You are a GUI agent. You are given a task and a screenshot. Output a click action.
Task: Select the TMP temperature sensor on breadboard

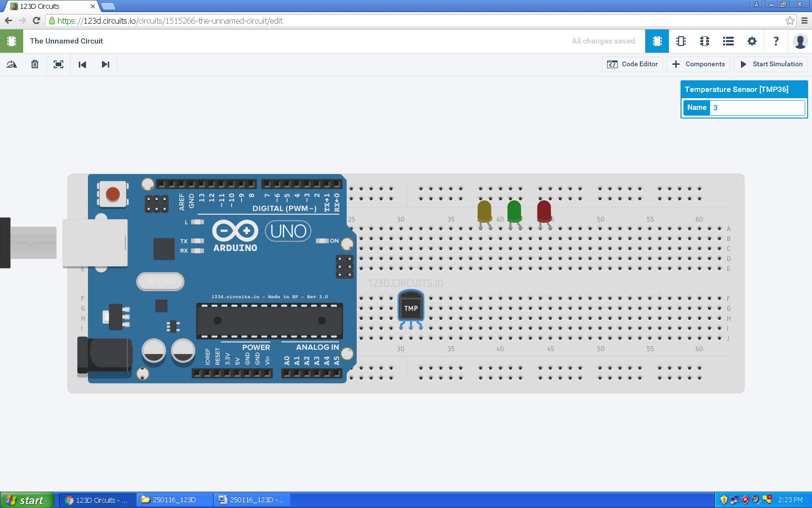click(411, 309)
